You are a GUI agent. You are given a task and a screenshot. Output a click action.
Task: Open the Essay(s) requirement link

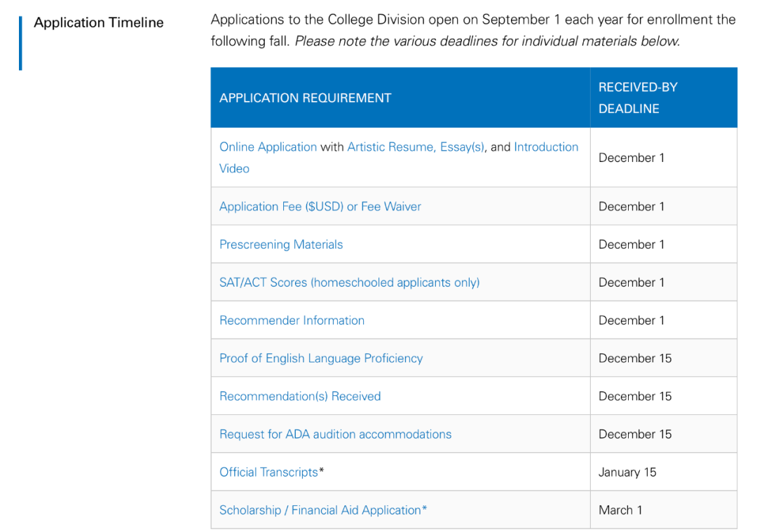(462, 147)
